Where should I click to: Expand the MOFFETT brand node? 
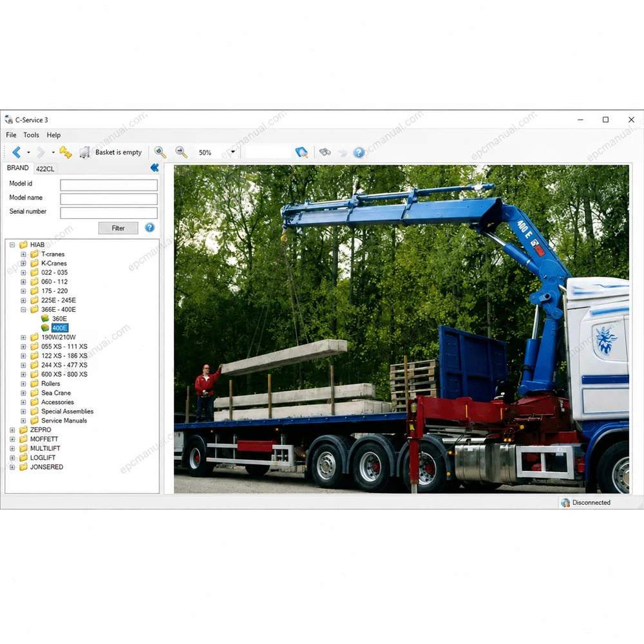12,439
